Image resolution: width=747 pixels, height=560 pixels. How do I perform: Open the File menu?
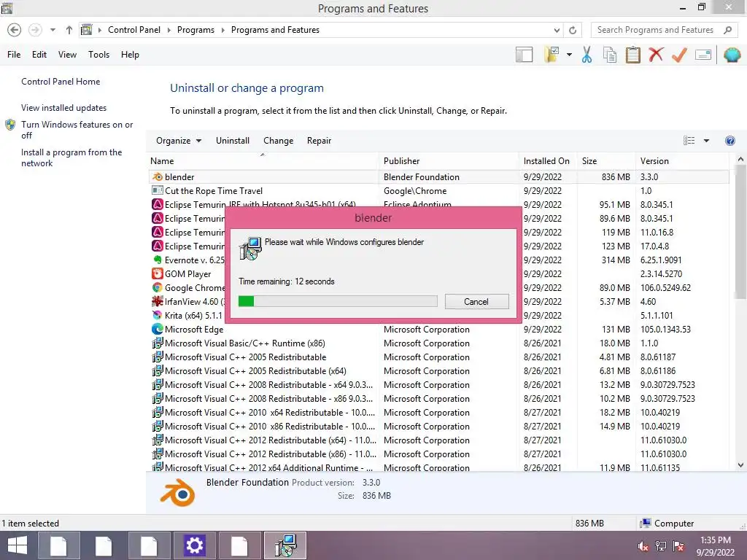coord(14,55)
